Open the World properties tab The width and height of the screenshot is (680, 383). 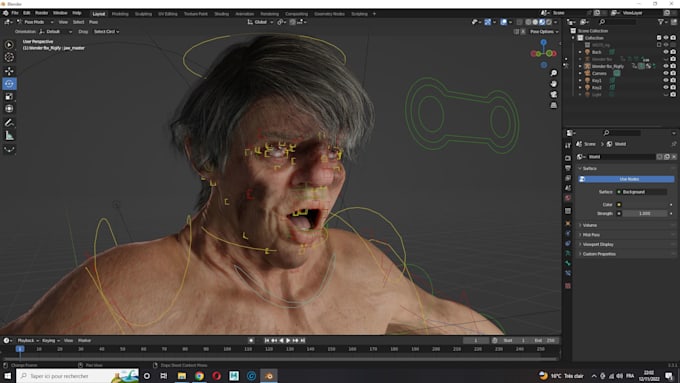click(x=568, y=198)
